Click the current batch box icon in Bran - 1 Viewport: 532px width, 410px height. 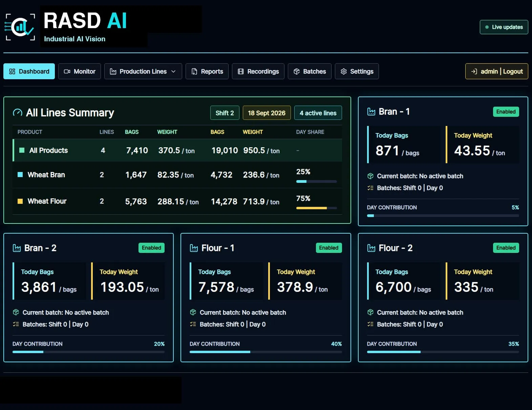tap(370, 176)
